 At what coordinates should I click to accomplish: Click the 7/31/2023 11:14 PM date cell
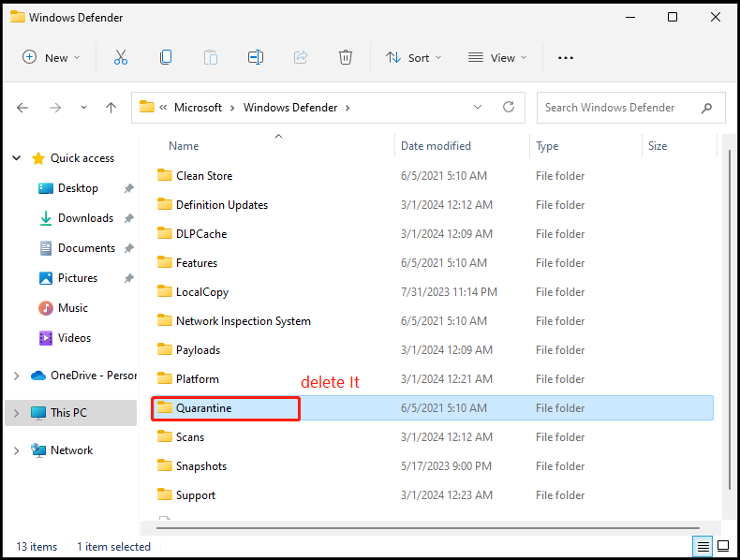coord(449,292)
